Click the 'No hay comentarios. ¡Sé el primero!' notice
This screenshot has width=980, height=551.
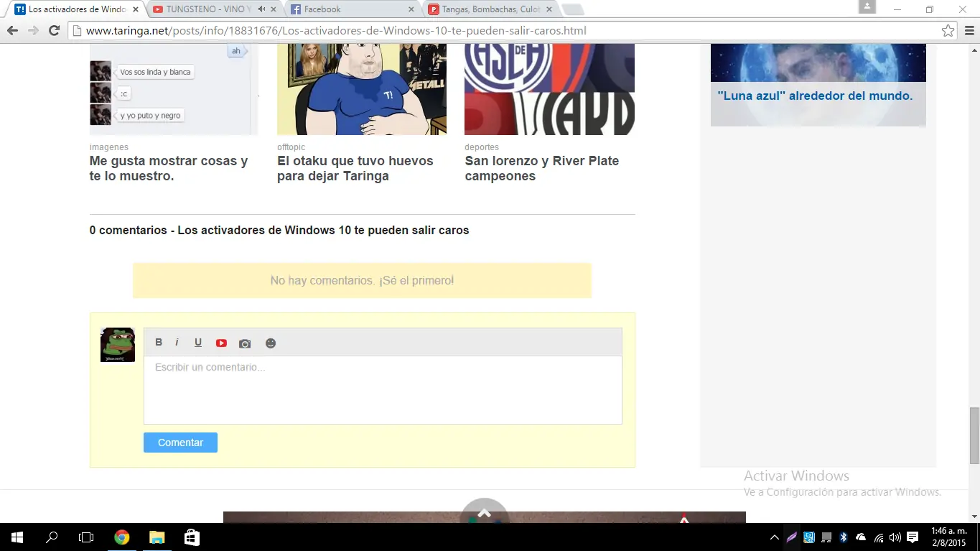[x=362, y=280]
